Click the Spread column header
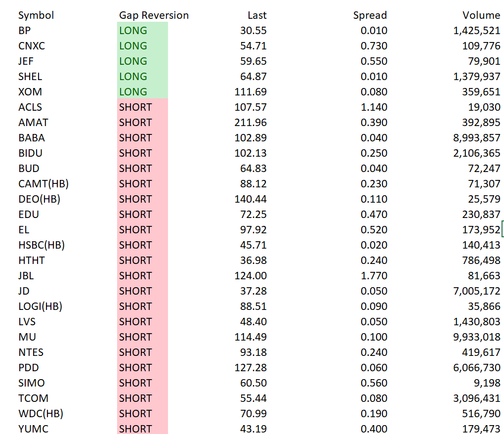 coord(370,15)
